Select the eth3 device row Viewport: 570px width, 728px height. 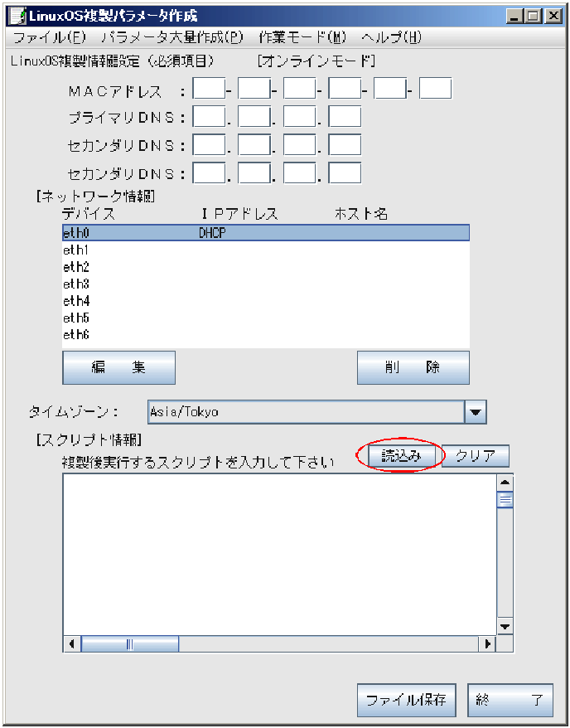266,284
